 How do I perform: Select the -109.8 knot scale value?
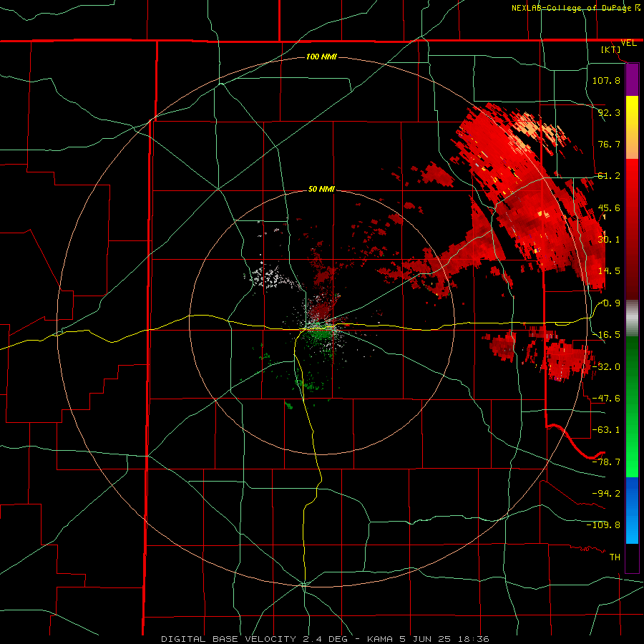[x=603, y=525]
